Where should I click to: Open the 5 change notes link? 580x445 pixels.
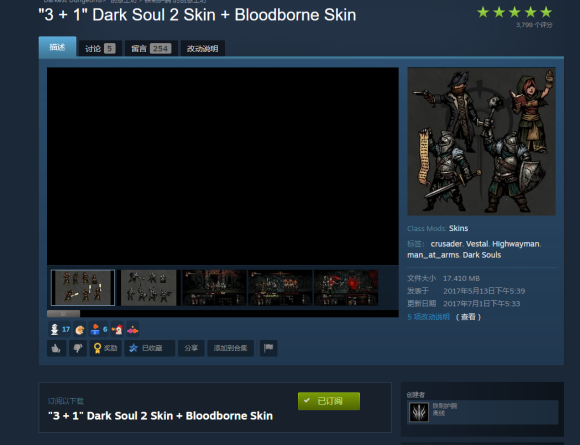click(428, 317)
